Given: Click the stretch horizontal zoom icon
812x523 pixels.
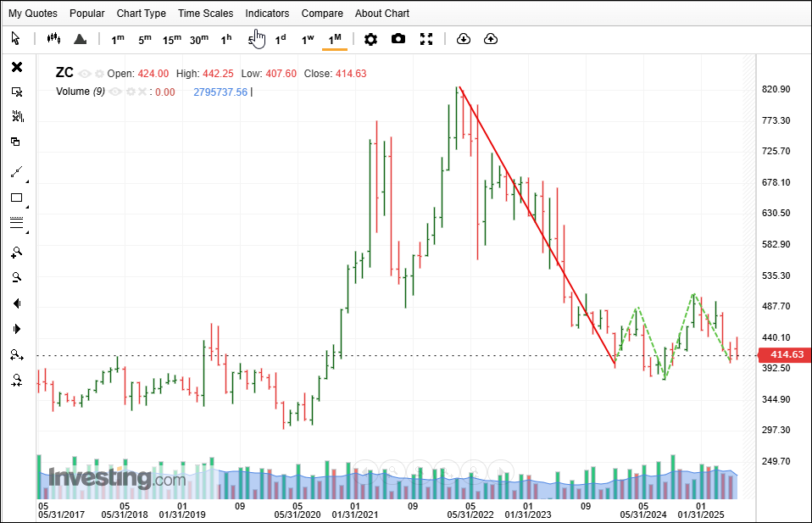Looking at the screenshot, I should click(17, 354).
